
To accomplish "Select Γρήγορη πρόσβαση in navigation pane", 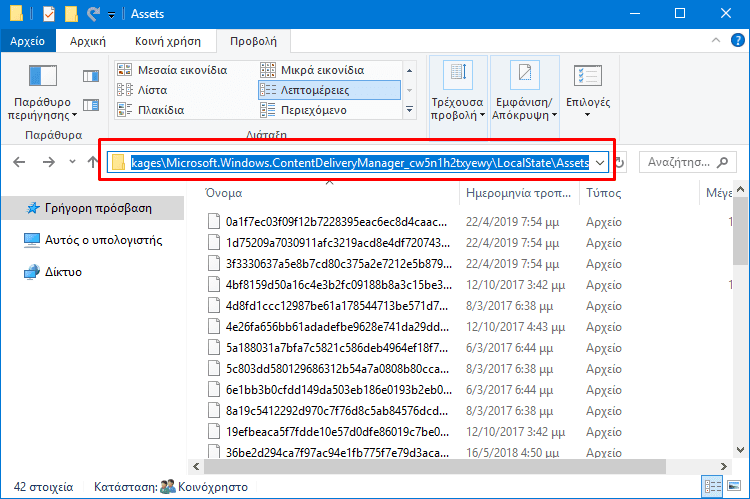I will 93,208.
